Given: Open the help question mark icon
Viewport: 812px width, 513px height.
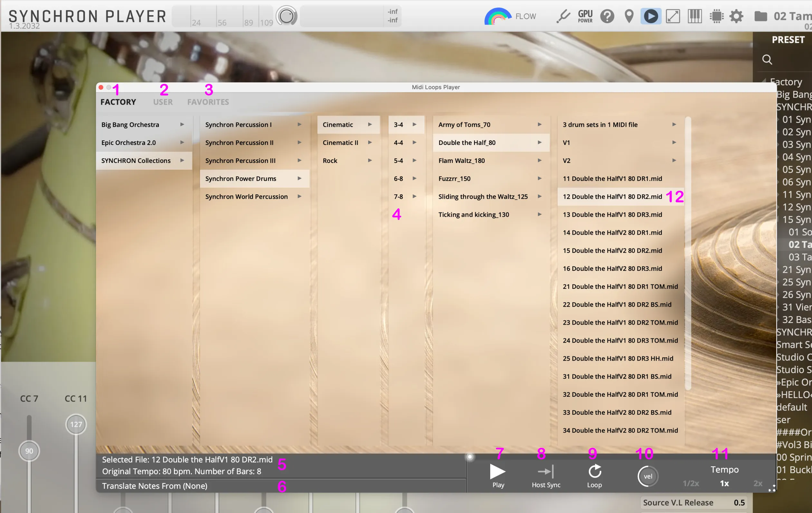Looking at the screenshot, I should 607,16.
